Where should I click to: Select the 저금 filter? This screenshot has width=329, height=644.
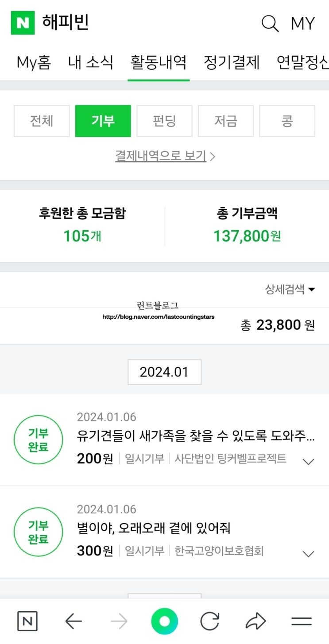click(x=226, y=121)
